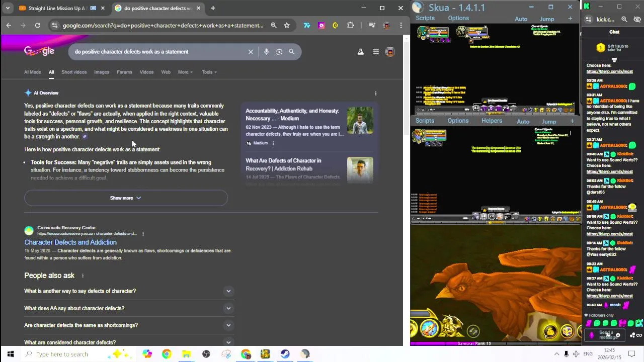The image size is (644, 362).
Task: Open Windows Start menu
Action: [10, 354]
